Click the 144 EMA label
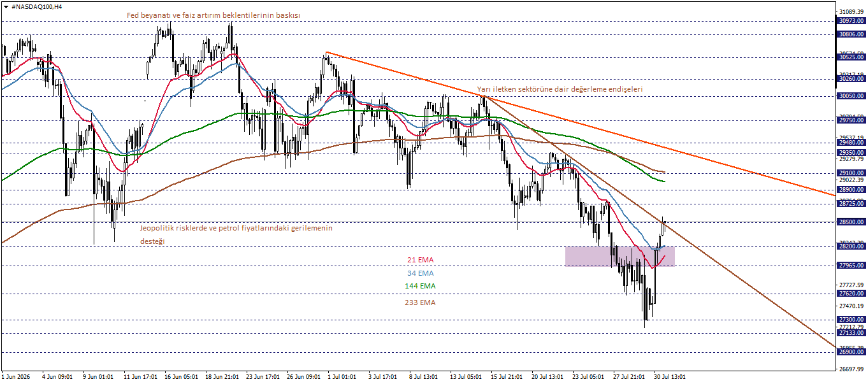Screen dimensions: 868x384 click(420, 286)
